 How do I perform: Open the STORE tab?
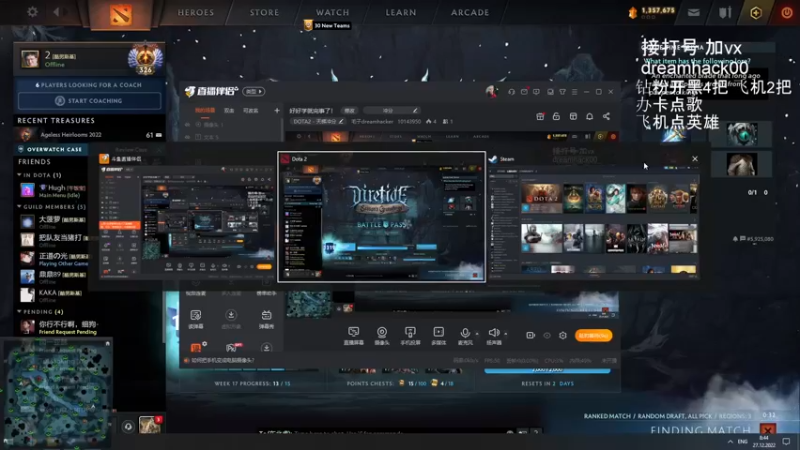pyautogui.click(x=264, y=12)
